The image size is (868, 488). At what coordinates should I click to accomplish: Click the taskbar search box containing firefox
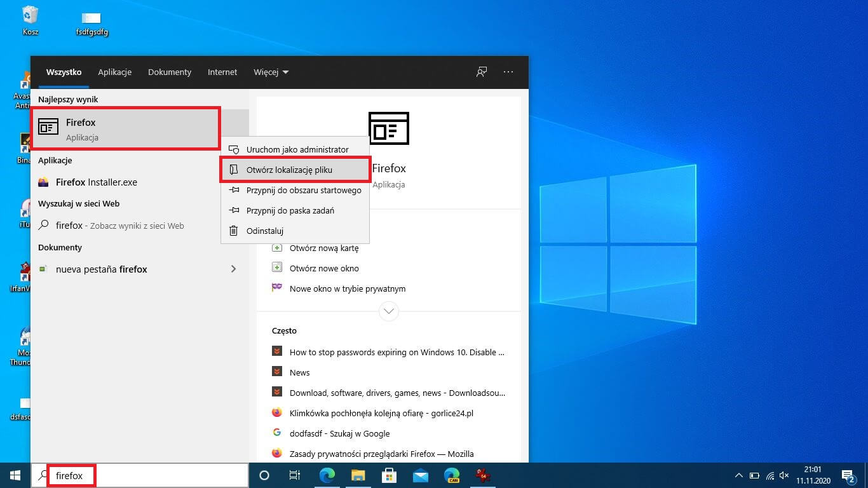[140, 475]
